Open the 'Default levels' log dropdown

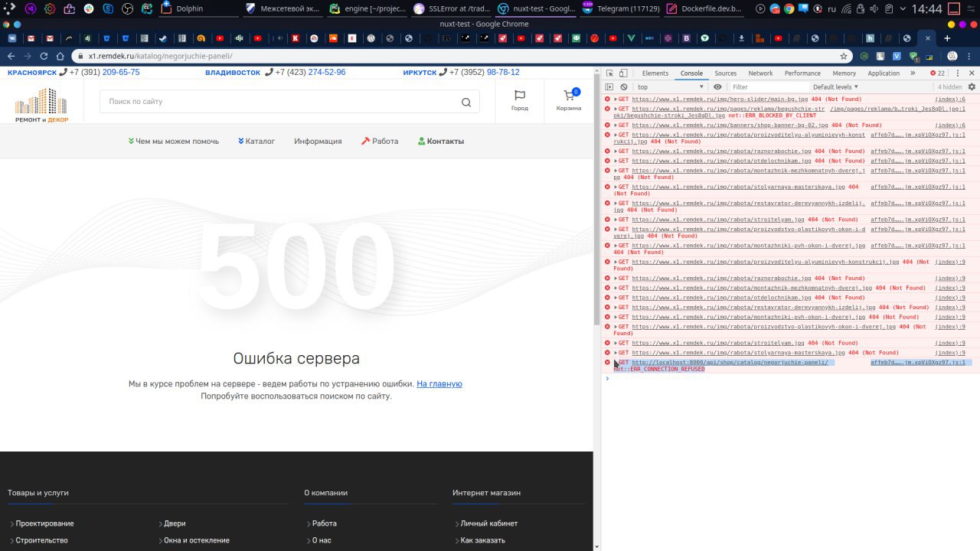(835, 87)
